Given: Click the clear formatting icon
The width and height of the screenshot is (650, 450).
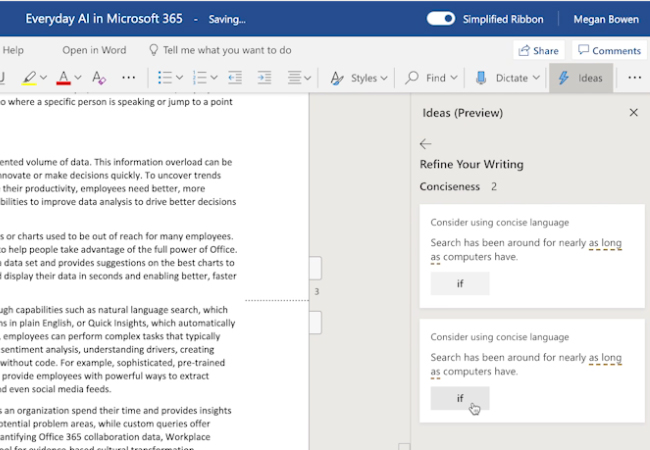Looking at the screenshot, I should pos(99,78).
